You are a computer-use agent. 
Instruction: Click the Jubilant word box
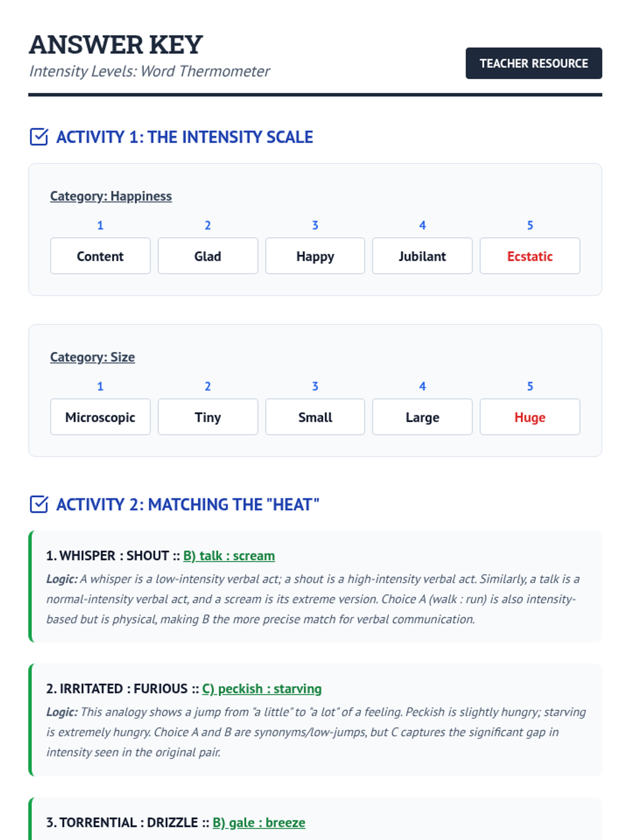422,256
